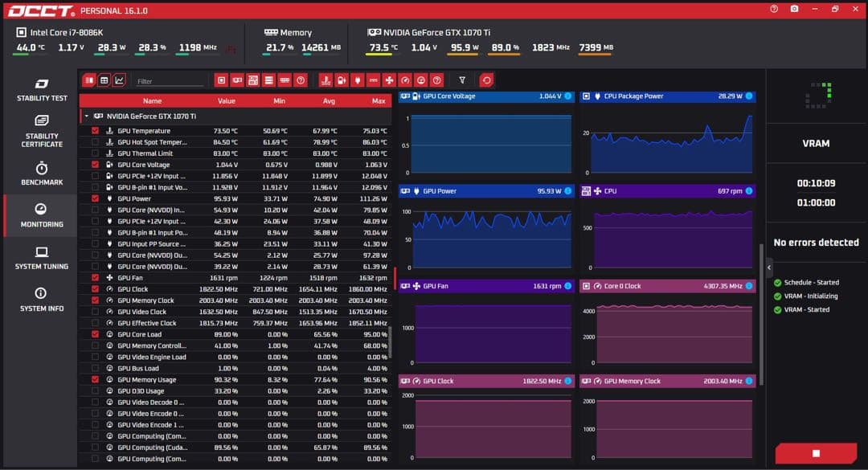Switch to the table-only view icon
868x470 pixels.
point(104,80)
